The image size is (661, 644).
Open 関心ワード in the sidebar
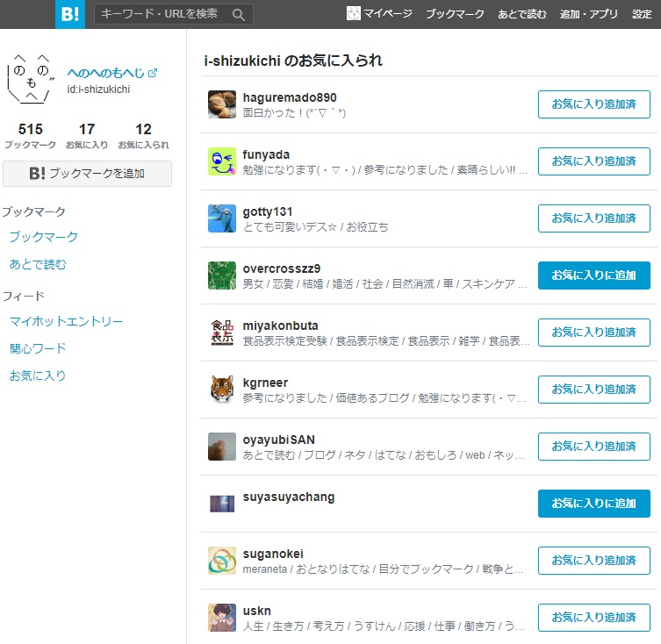coord(38,348)
